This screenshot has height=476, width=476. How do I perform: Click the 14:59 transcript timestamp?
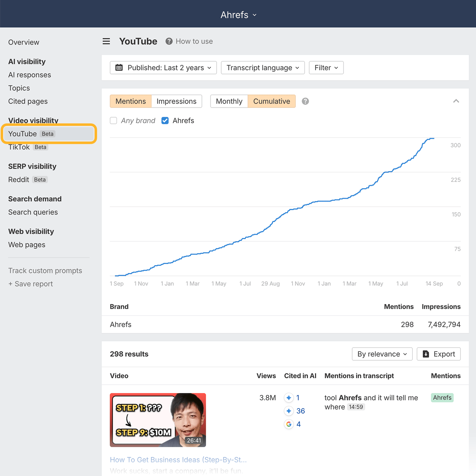point(356,407)
